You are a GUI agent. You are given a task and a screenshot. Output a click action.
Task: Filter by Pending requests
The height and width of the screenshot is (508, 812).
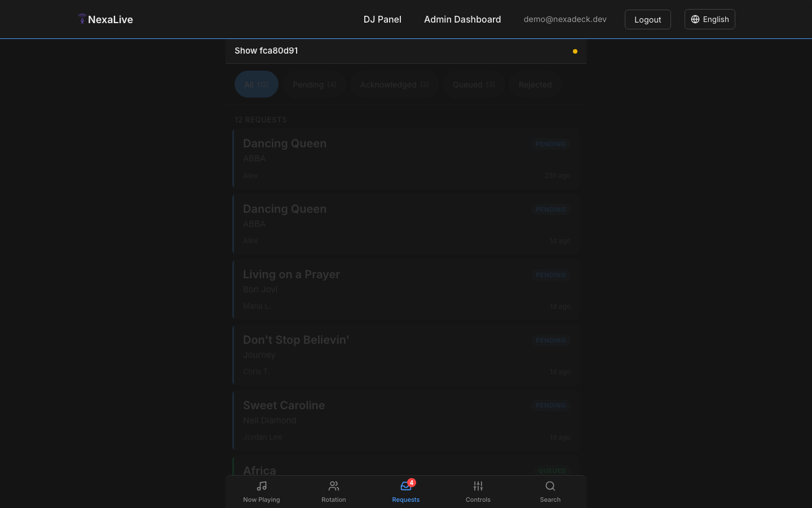315,85
